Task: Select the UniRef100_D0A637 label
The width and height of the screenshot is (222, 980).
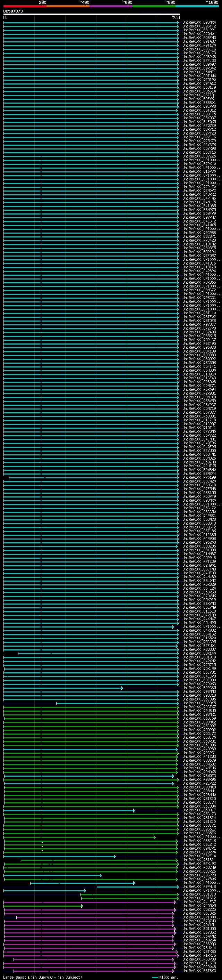Action: [x=199, y=764]
